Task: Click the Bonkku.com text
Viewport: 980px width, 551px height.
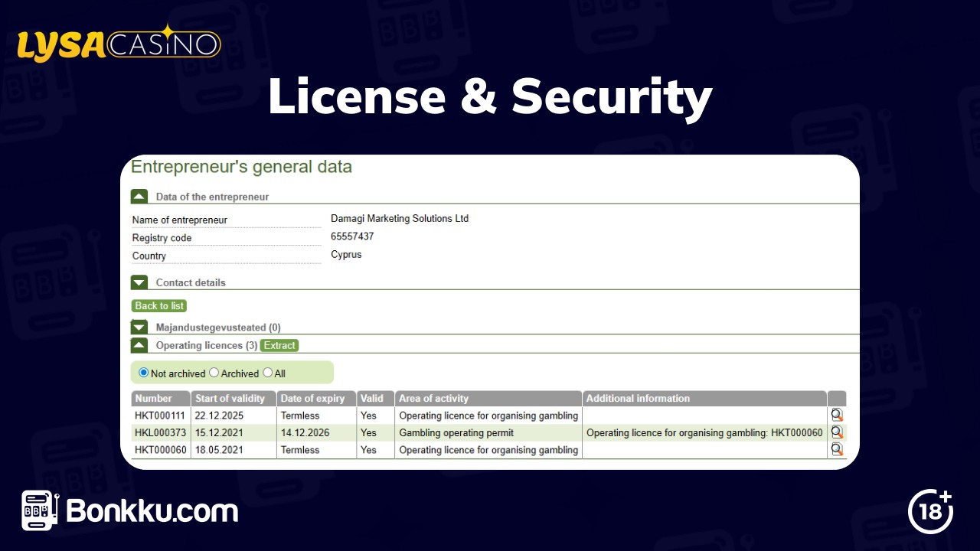Action: pos(152,511)
